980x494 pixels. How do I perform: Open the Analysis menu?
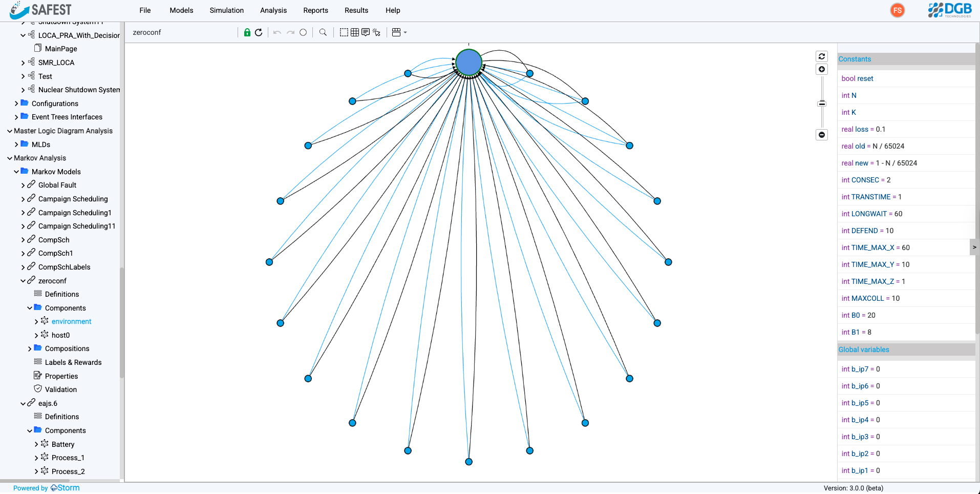pyautogui.click(x=273, y=10)
